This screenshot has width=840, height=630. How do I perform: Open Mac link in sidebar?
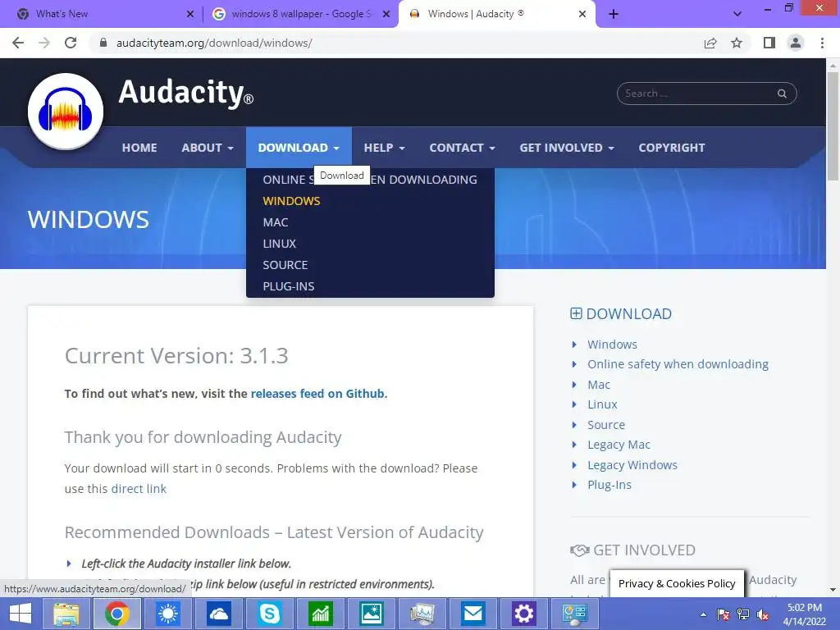point(598,385)
